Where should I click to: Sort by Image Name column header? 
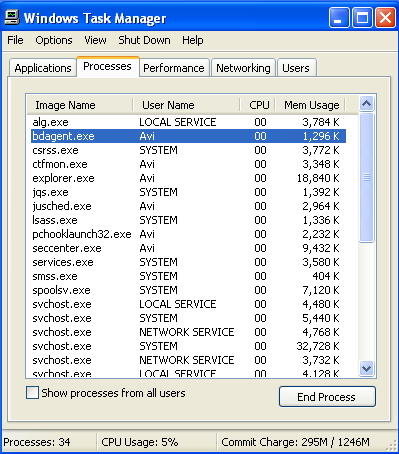[x=80, y=105]
